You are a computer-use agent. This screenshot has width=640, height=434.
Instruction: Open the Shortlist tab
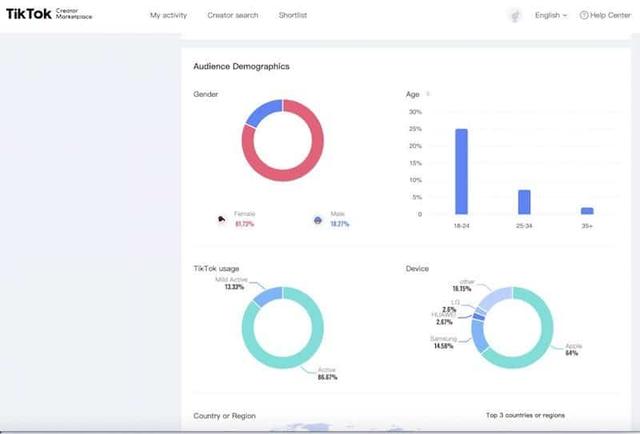(293, 15)
